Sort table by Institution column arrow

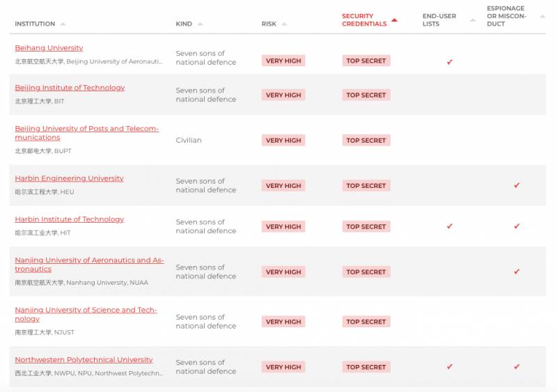pos(63,24)
